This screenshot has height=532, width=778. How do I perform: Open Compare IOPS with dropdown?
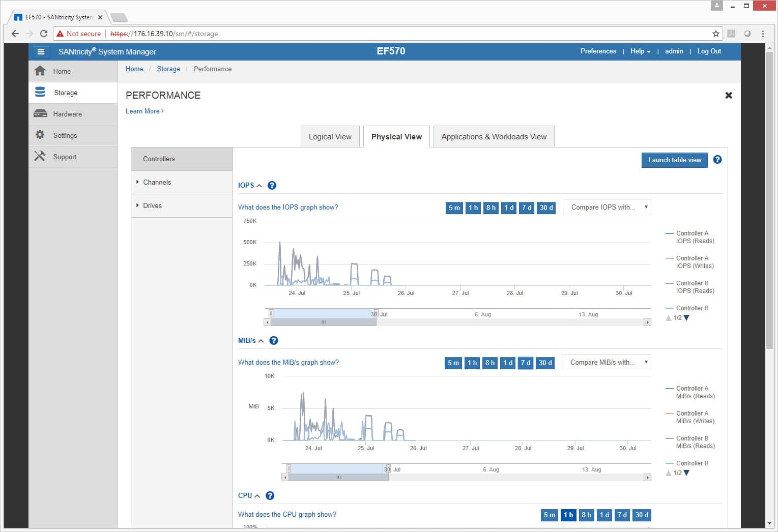[607, 207]
